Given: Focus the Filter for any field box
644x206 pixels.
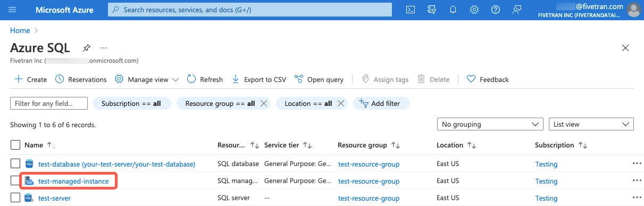Looking at the screenshot, I should (x=49, y=103).
